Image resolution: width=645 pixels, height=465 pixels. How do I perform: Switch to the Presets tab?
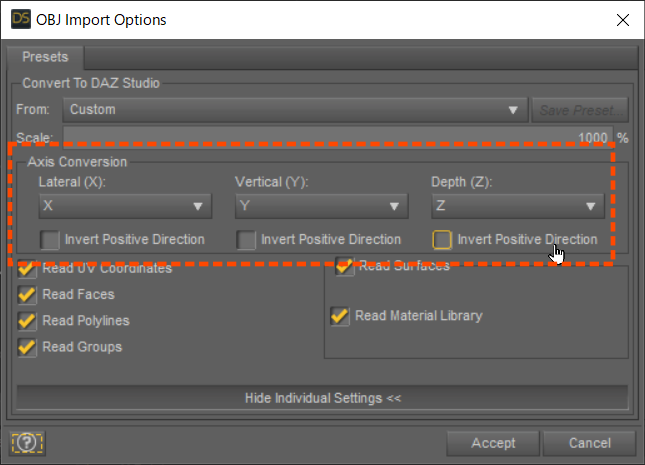45,57
